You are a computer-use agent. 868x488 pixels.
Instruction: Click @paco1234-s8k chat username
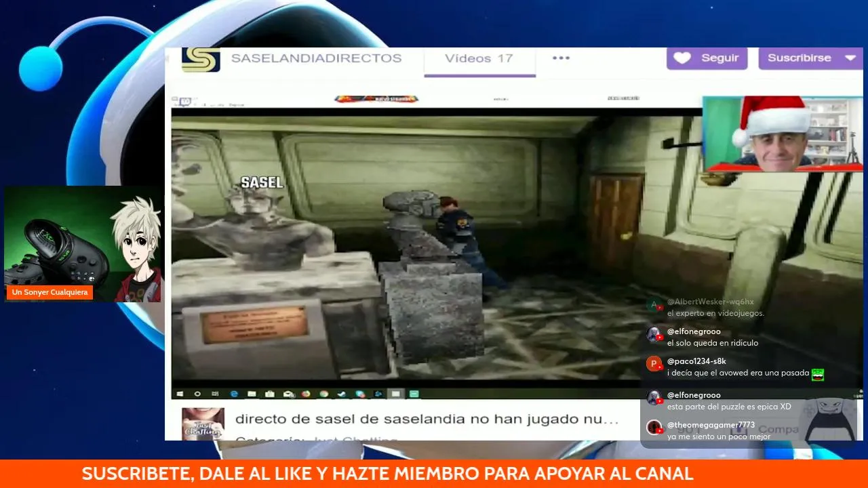click(x=696, y=361)
